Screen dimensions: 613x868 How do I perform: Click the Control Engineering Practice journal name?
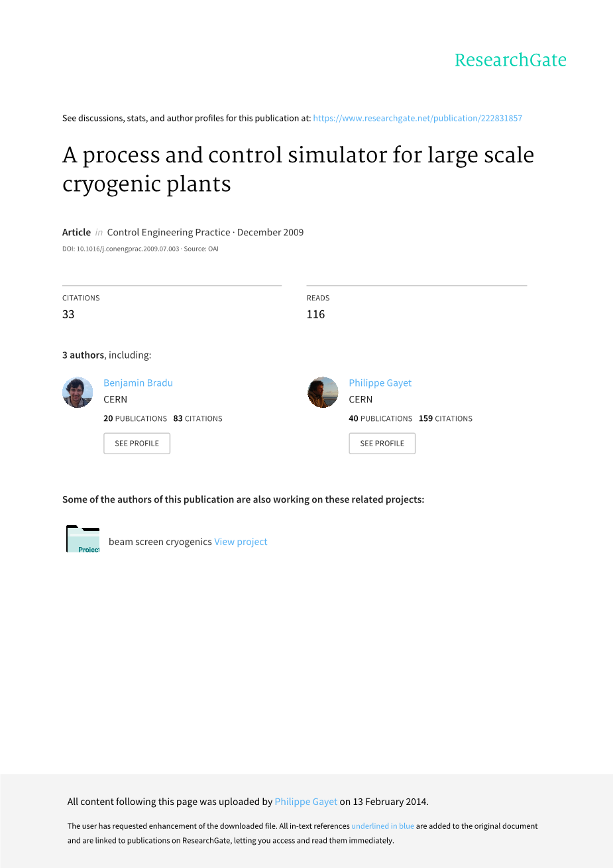pyautogui.click(x=168, y=232)
